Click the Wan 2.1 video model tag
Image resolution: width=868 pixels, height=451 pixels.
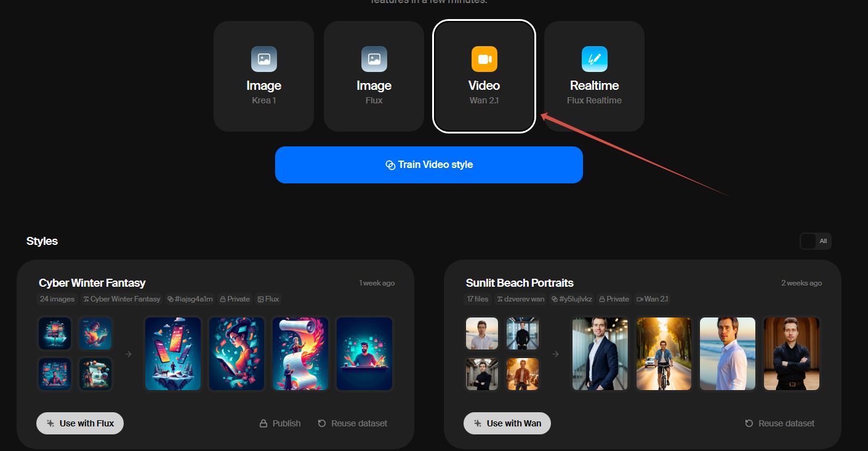tap(653, 299)
